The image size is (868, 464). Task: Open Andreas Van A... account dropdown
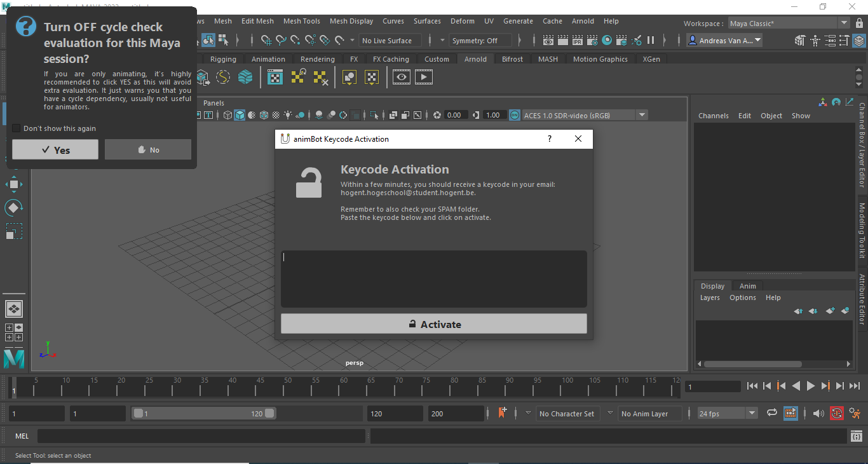coord(724,40)
